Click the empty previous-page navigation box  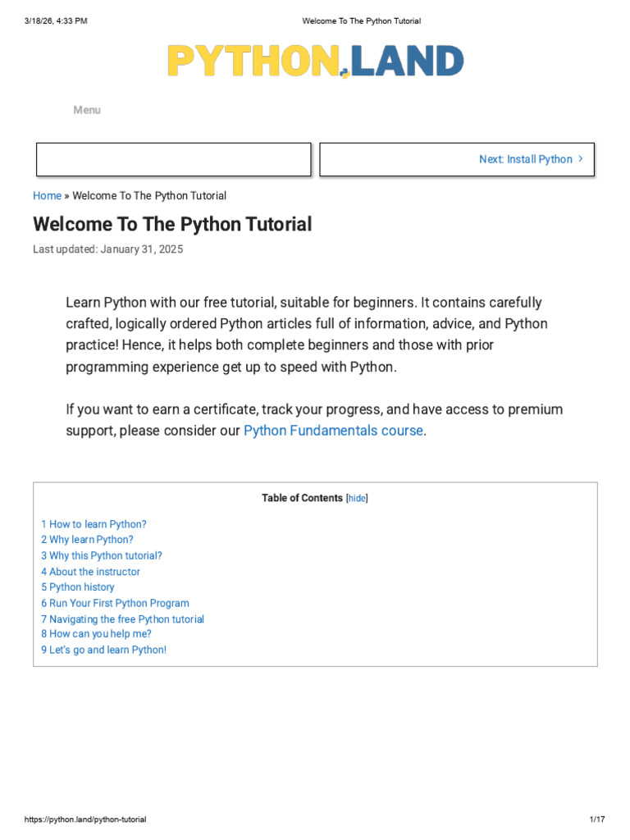173,159
